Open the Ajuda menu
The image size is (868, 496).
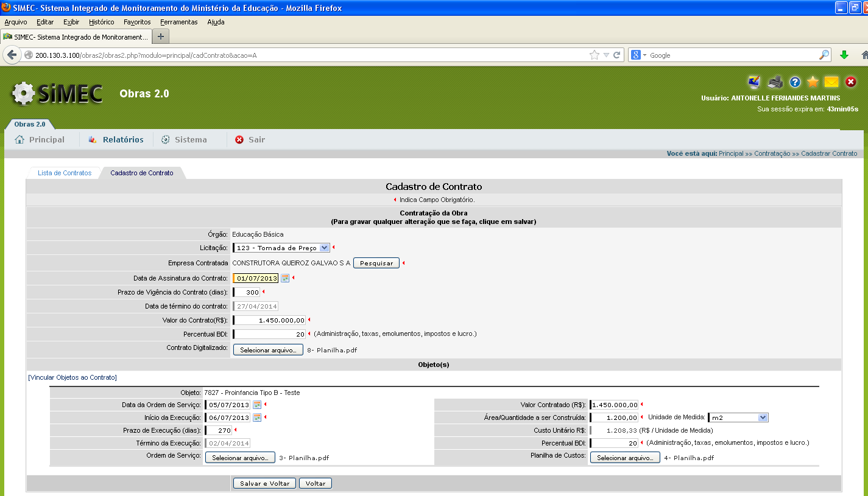[216, 22]
